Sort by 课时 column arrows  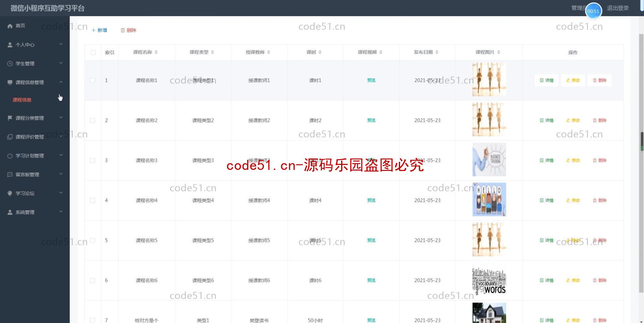coord(320,52)
